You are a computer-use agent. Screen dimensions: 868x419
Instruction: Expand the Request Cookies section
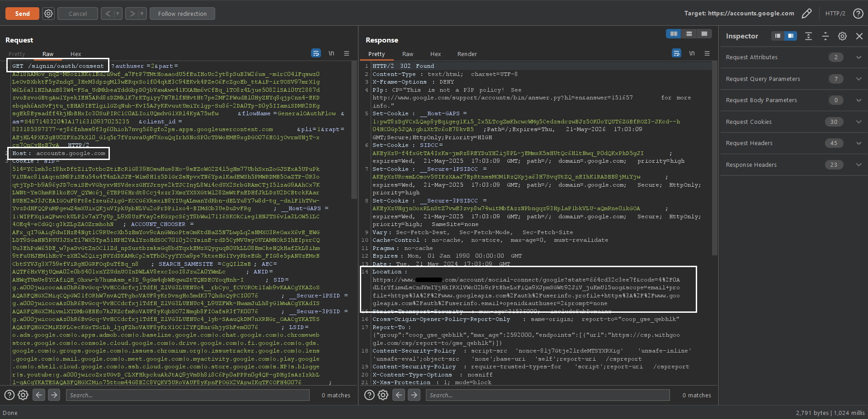pos(794,122)
